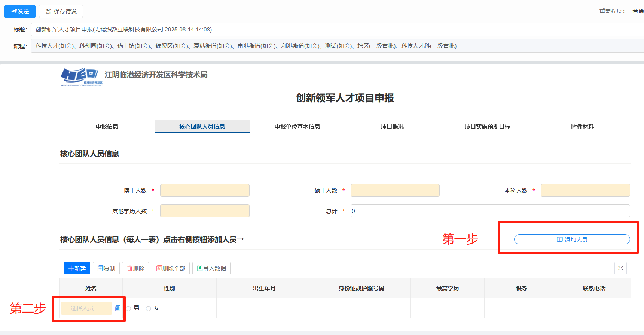Go to the 附件材料 tab
This screenshot has width=644, height=335.
582,127
